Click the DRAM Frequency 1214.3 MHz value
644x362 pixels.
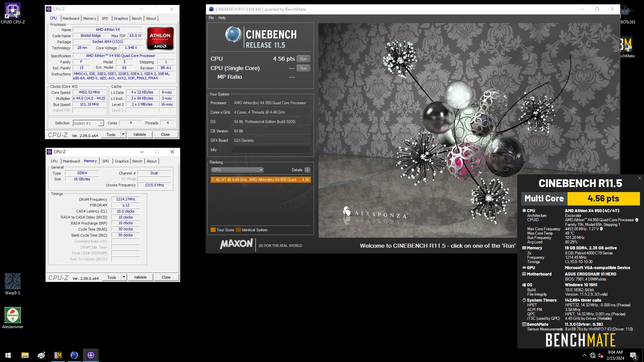125,199
